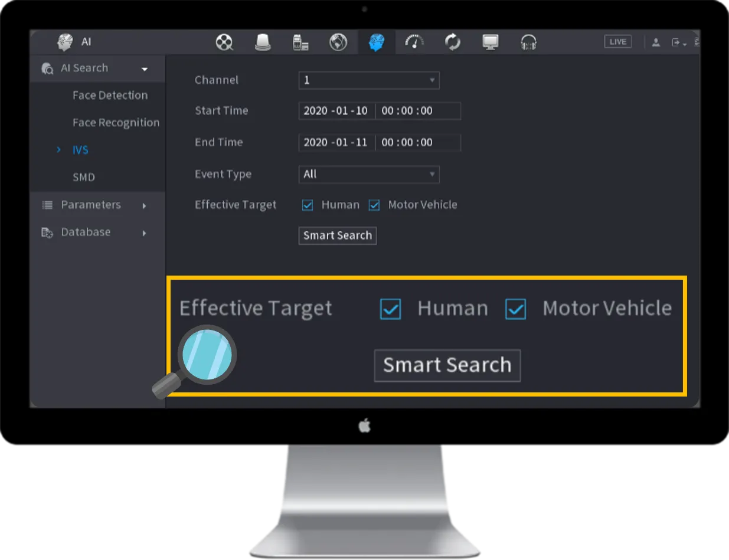Click the AI head logo in title bar

pyautogui.click(x=65, y=42)
